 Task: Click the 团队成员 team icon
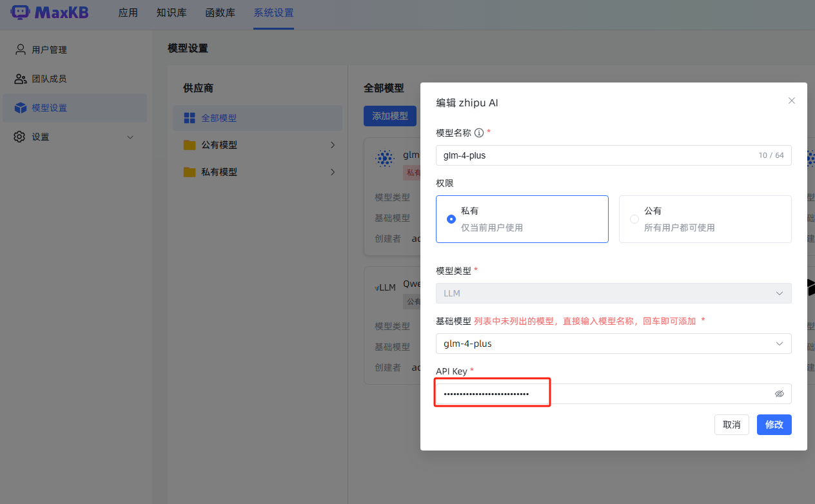(x=21, y=79)
